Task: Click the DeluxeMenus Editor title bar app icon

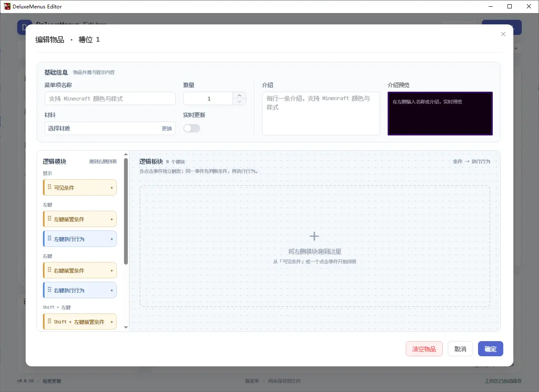Action: click(7, 6)
